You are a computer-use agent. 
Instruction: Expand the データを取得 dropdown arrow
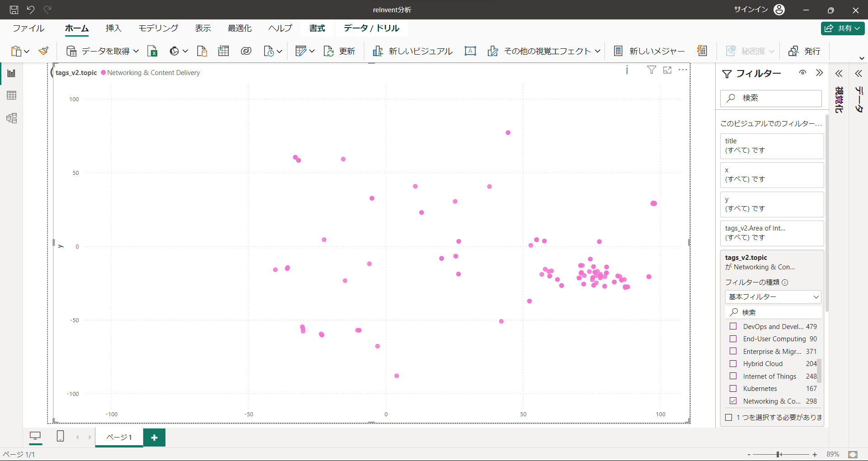[136, 51]
